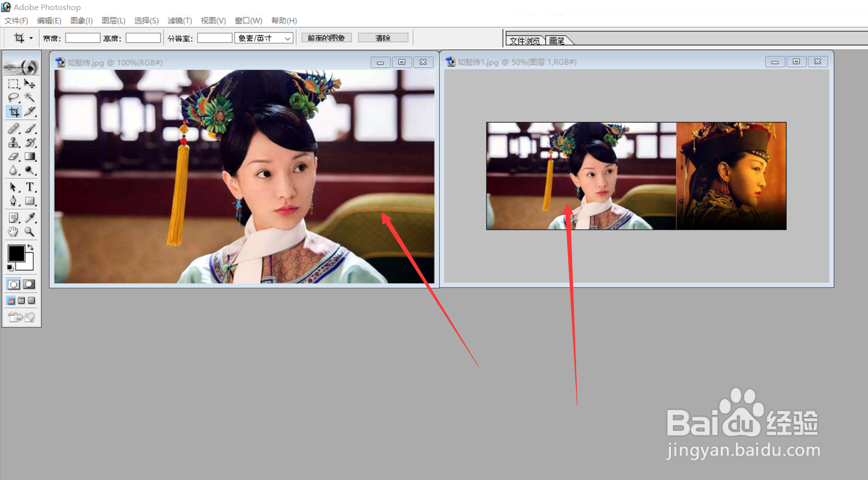Viewport: 868px width, 480px height.
Task: Select the Healing Brush tool
Action: pos(14,129)
